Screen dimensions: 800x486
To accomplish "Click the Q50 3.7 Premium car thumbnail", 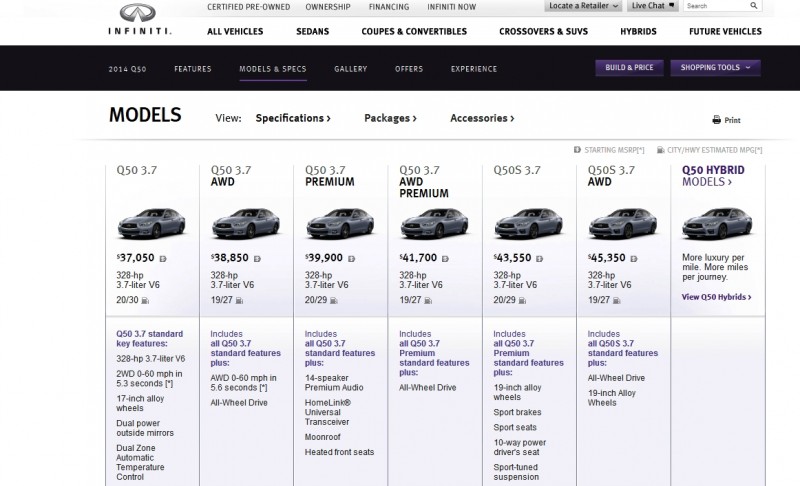I will (340, 223).
